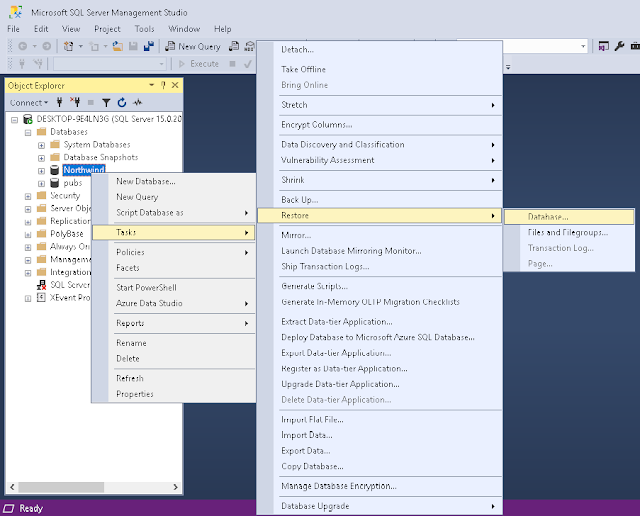
Task: Choose Copy Database... menu entry
Action: (x=379, y=466)
